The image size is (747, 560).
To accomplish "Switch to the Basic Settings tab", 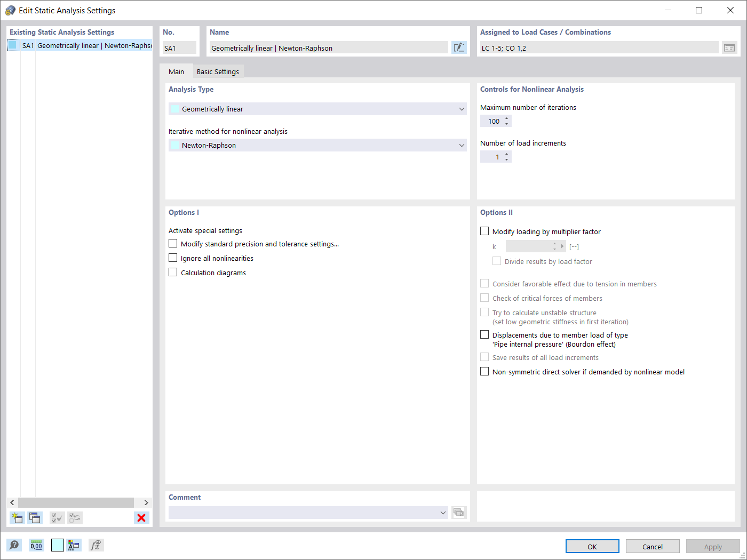I will click(x=218, y=71).
